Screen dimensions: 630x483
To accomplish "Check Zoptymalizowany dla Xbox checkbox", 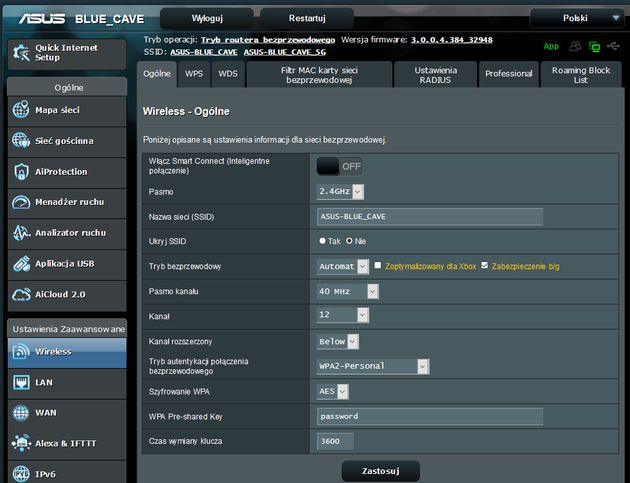I will pyautogui.click(x=378, y=265).
